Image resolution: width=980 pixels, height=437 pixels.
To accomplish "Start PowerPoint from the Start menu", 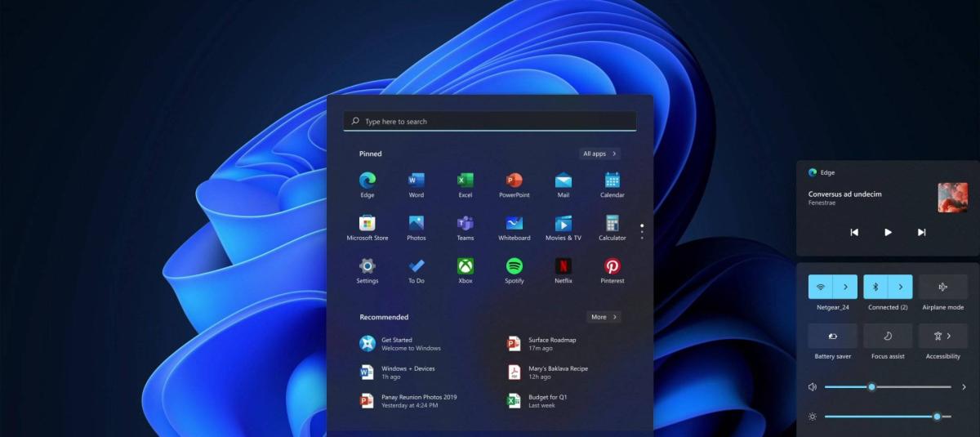I will [514, 181].
